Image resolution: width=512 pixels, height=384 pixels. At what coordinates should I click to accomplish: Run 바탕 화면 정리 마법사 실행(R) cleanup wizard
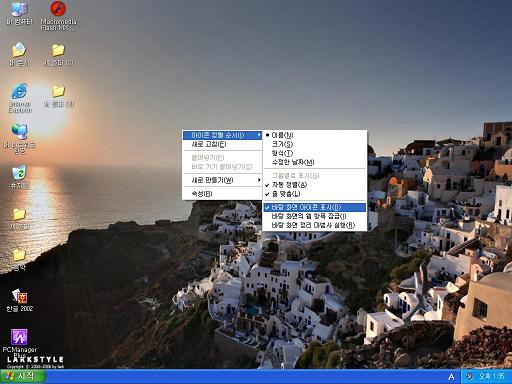(x=315, y=225)
